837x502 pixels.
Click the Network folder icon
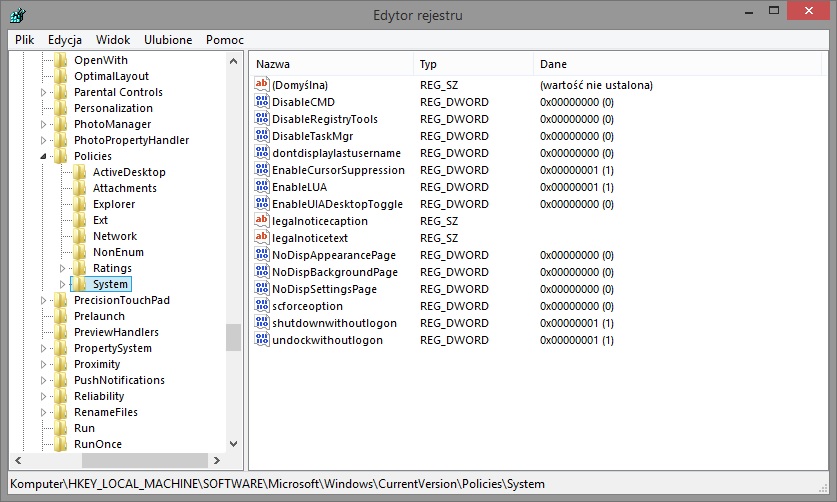pyautogui.click(x=80, y=236)
